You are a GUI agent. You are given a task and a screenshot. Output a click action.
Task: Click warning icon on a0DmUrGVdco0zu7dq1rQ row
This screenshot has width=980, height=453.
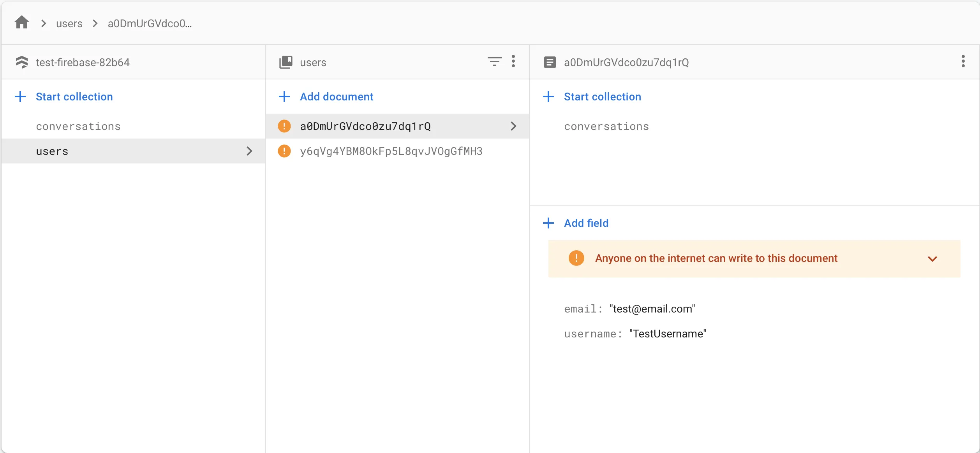click(284, 126)
